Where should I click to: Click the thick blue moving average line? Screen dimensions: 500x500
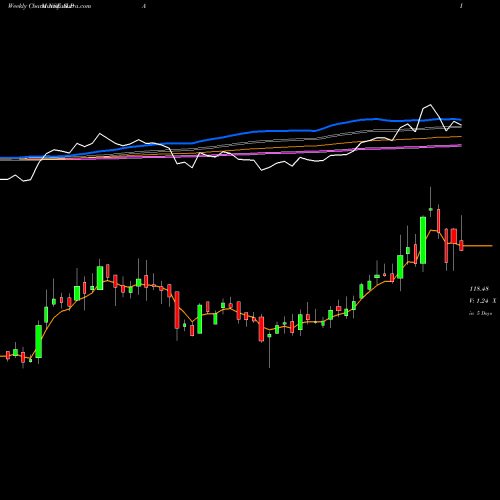click(x=253, y=132)
